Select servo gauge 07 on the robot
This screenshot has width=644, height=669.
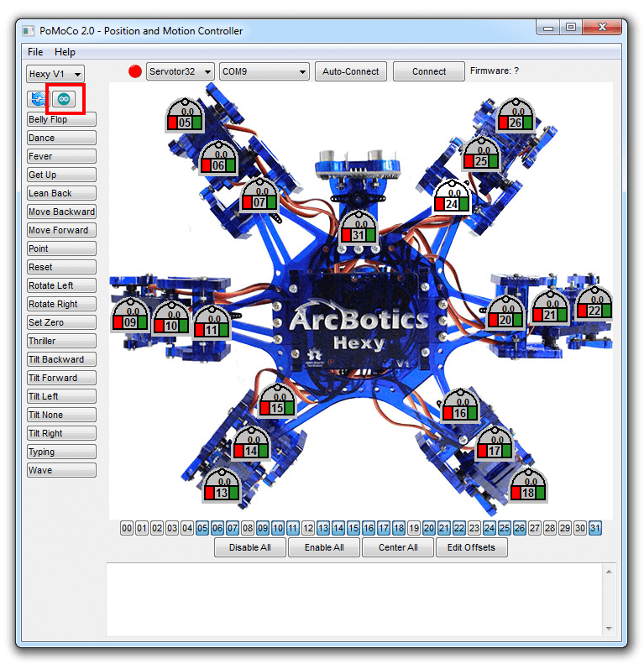click(x=260, y=196)
